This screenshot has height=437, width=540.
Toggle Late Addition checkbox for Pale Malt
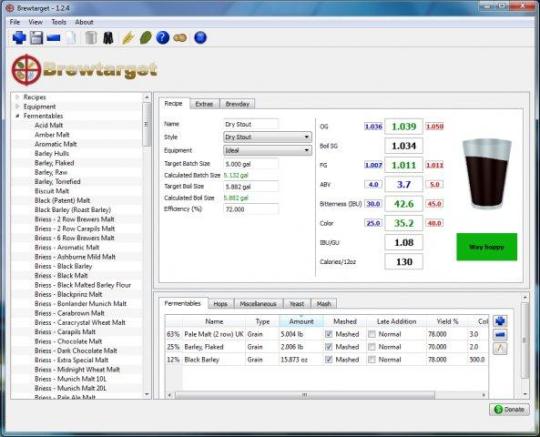(372, 334)
